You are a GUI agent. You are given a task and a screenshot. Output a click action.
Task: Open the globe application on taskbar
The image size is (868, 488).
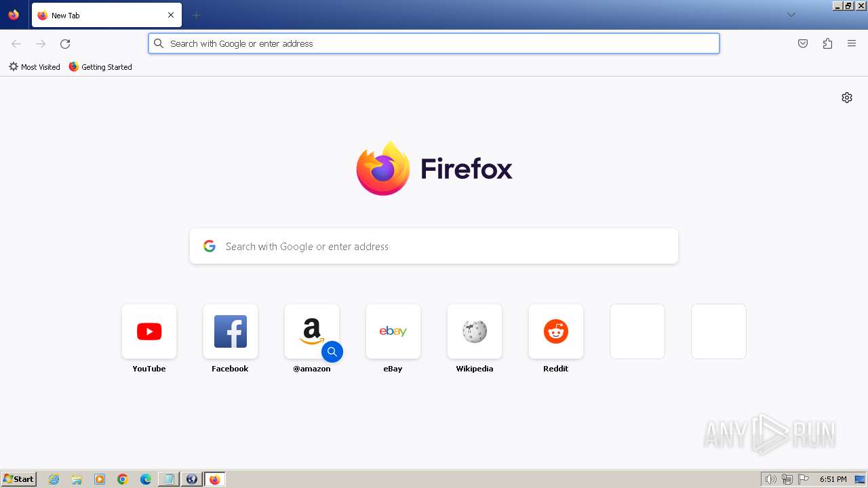click(x=192, y=479)
